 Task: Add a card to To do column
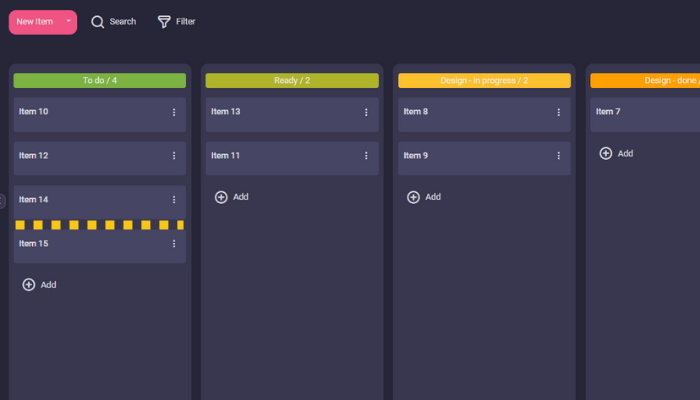(39, 285)
